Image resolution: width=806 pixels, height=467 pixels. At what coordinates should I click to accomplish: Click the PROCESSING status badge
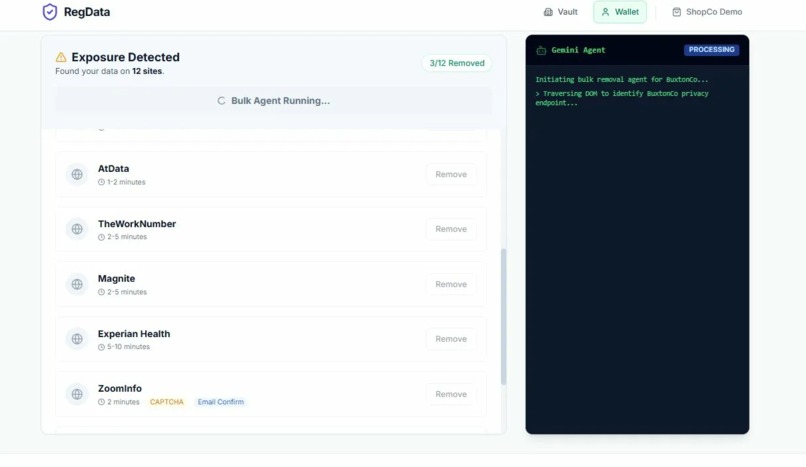711,50
